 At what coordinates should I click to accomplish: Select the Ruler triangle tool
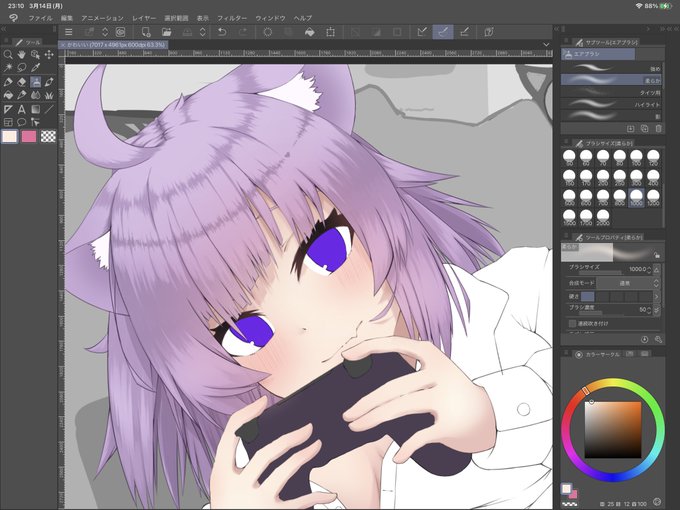(8, 109)
